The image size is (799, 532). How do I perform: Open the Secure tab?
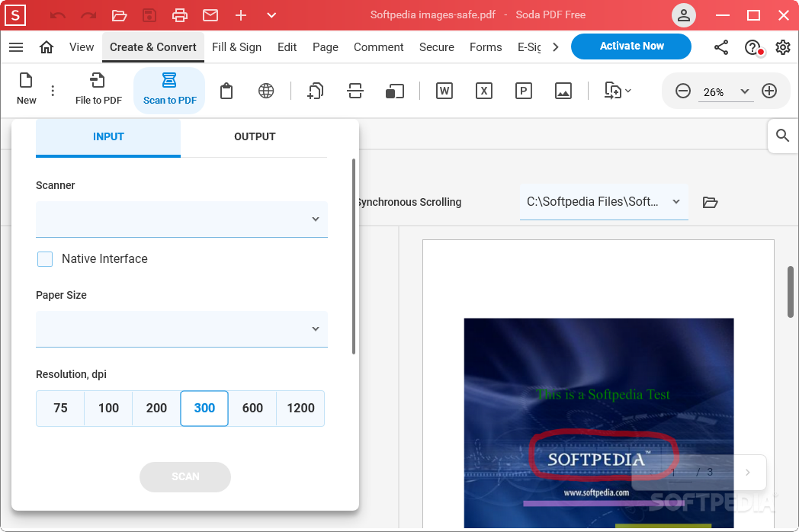(x=437, y=47)
